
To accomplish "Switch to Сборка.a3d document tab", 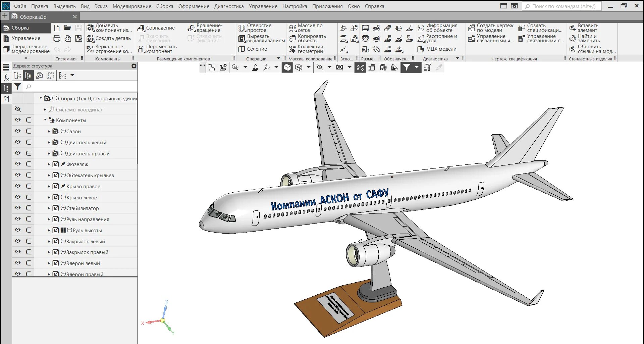I will tap(44, 17).
